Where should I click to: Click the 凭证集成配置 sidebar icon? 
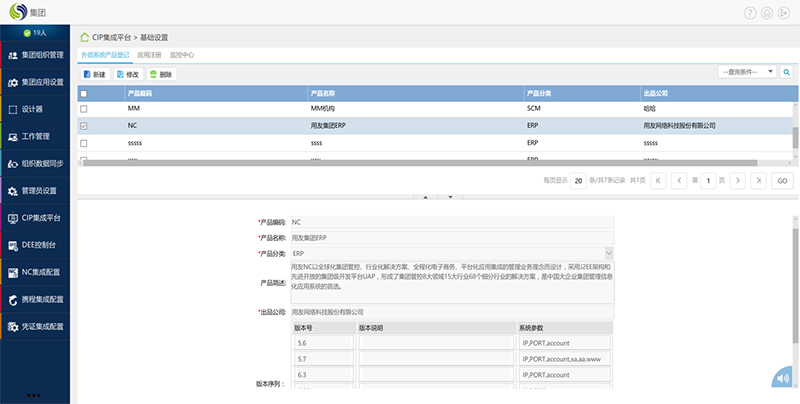coord(13,326)
